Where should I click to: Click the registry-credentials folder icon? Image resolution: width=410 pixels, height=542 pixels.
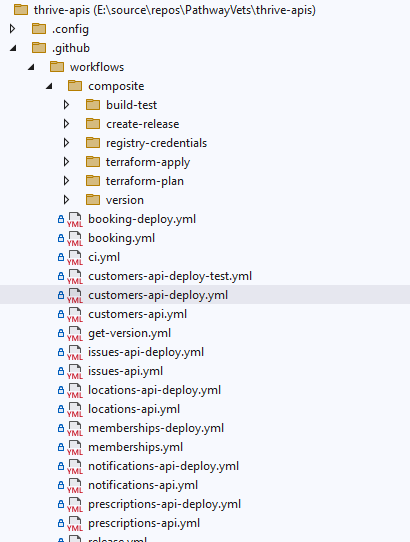[93, 143]
